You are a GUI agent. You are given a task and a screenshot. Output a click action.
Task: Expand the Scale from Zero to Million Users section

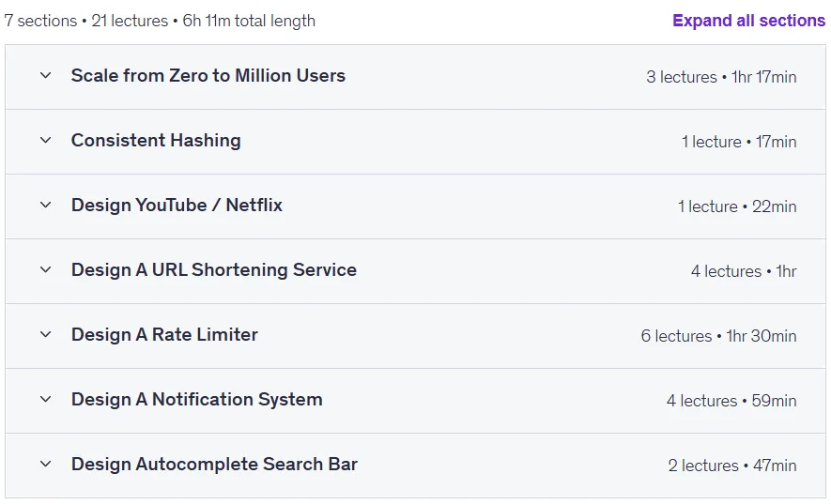click(208, 75)
